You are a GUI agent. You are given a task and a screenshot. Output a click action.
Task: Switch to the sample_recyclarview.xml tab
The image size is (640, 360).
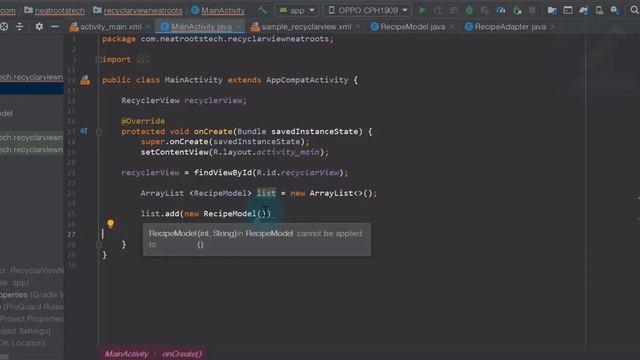click(x=306, y=27)
